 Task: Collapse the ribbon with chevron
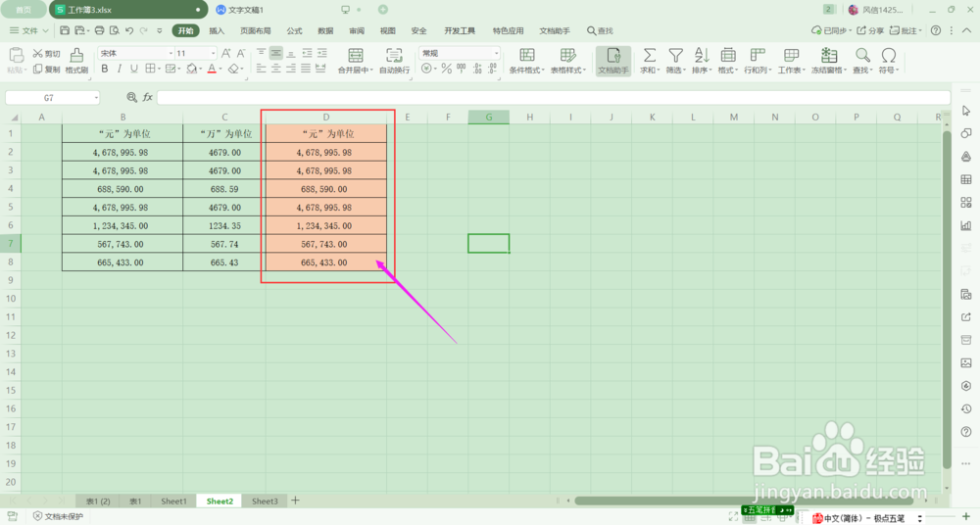(x=966, y=30)
